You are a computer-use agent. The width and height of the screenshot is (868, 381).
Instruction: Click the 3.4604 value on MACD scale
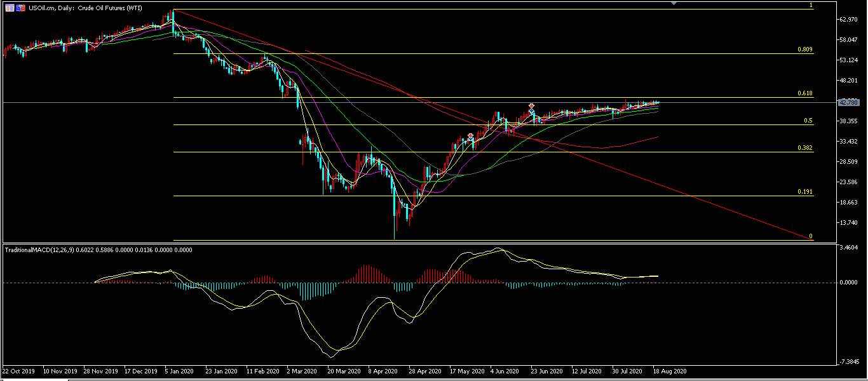coord(850,247)
